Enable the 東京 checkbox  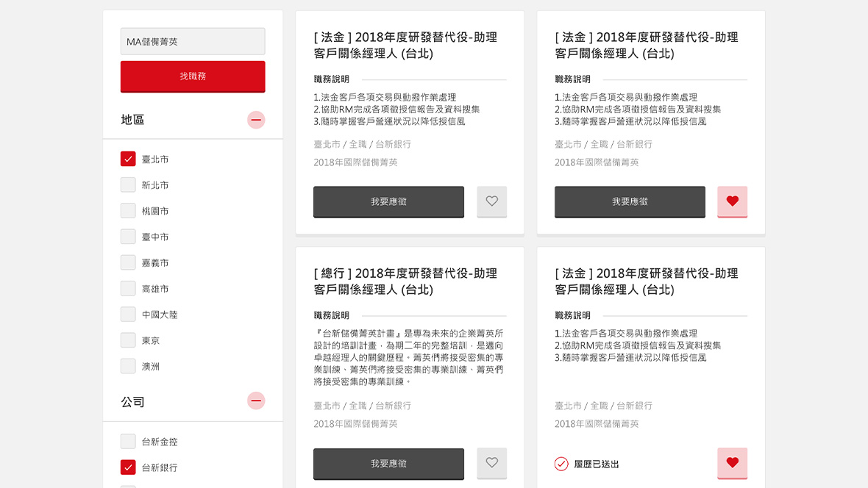128,340
